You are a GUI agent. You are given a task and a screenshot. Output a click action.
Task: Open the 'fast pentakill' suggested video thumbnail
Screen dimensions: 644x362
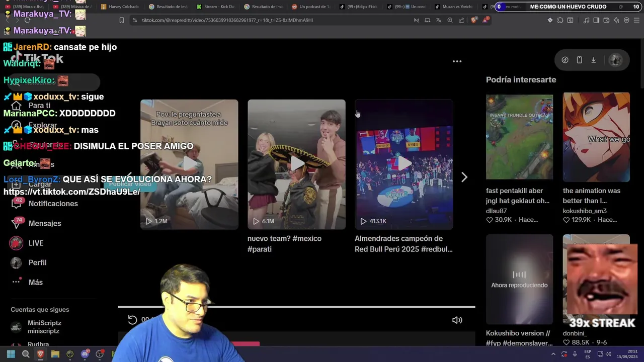[x=519, y=136]
